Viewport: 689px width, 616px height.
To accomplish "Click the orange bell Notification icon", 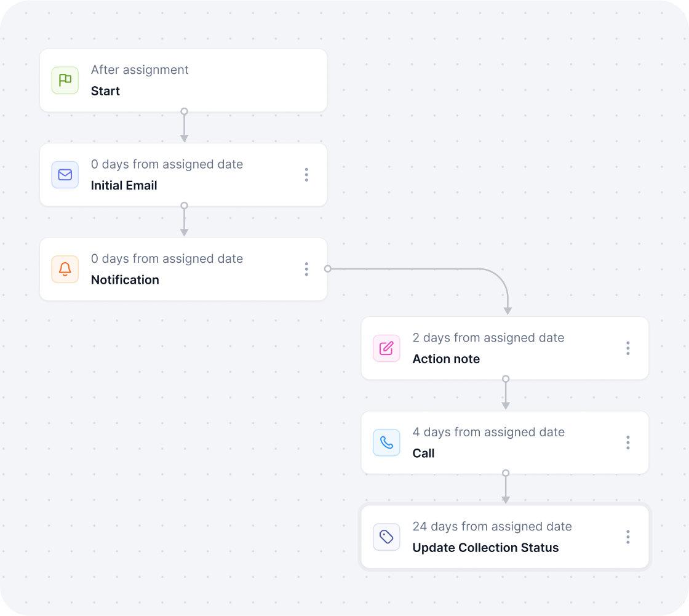I will point(65,269).
